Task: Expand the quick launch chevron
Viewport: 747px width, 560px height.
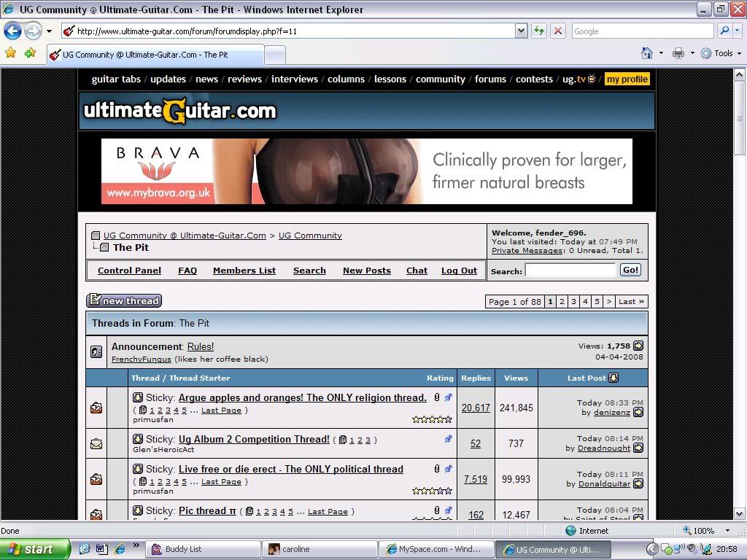Action: click(136, 545)
